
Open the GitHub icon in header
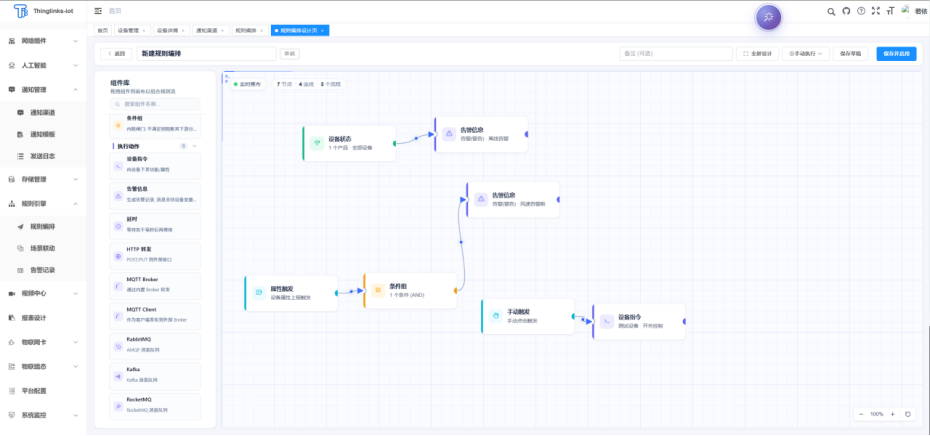click(x=846, y=11)
